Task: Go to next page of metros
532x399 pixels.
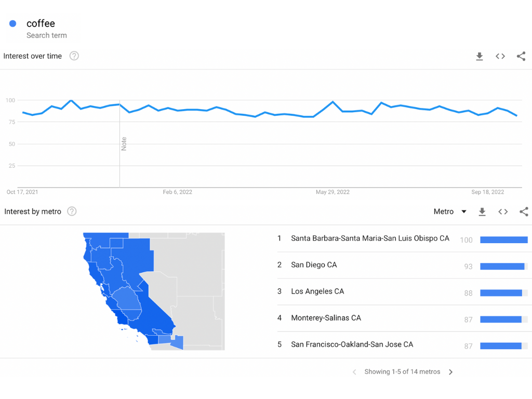Action: (x=450, y=372)
